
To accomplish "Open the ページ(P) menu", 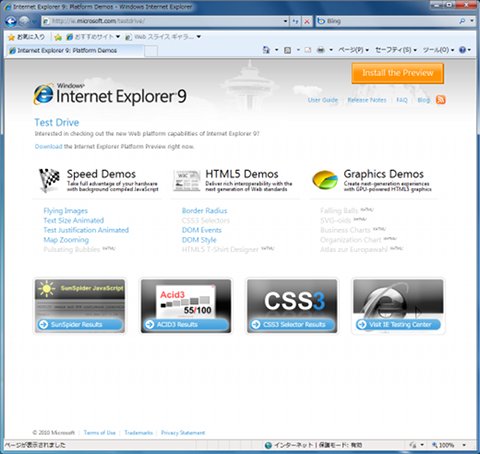I will tap(353, 50).
